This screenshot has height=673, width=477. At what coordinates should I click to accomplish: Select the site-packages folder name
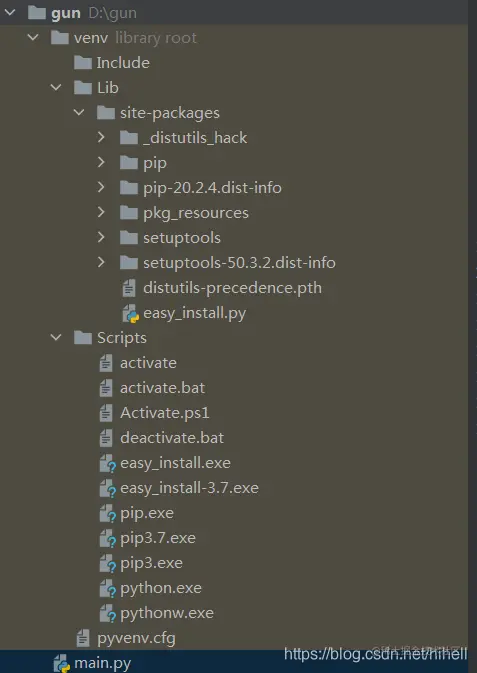[x=170, y=113]
